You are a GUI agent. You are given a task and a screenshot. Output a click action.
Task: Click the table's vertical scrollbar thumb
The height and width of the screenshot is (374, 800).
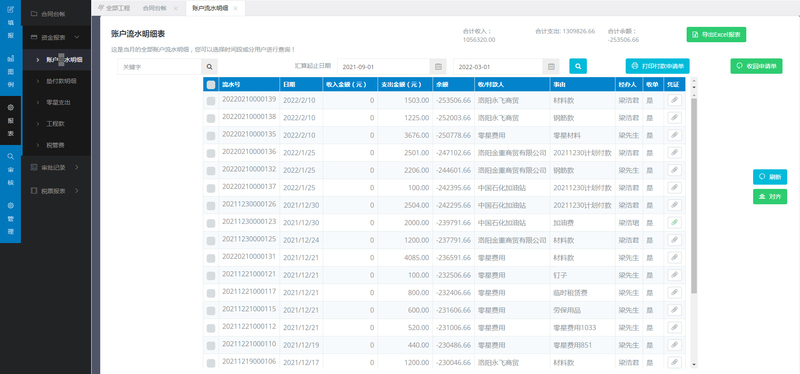(x=693, y=196)
